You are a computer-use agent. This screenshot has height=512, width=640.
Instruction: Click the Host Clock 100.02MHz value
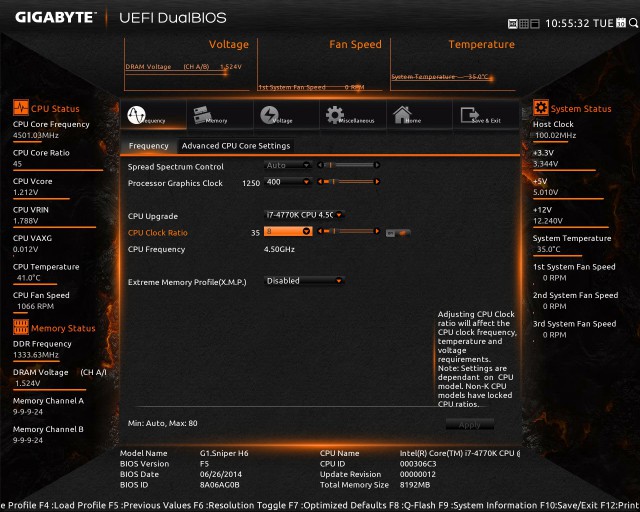click(x=556, y=135)
